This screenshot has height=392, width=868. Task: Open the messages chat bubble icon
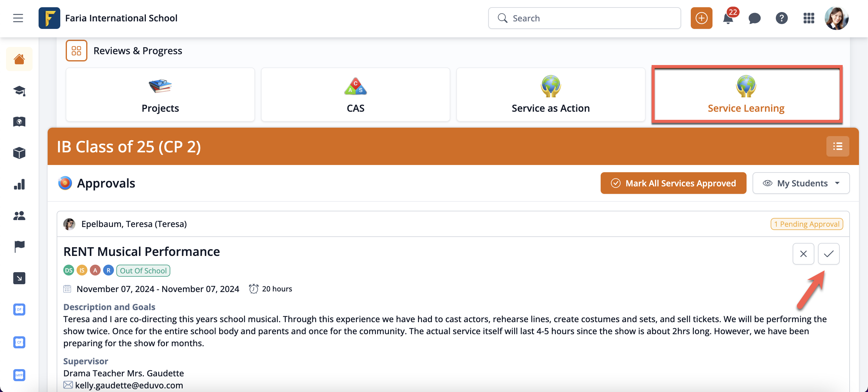tap(755, 18)
